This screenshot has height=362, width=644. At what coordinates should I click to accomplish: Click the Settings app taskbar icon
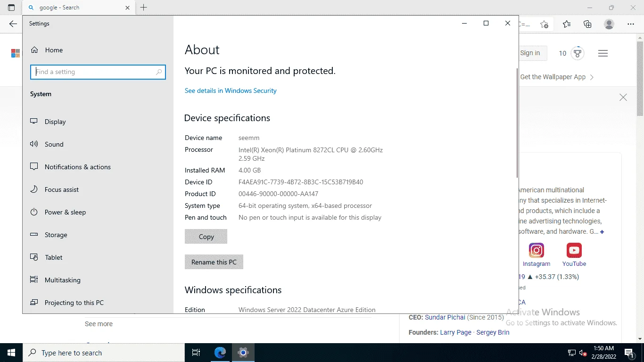pyautogui.click(x=243, y=353)
